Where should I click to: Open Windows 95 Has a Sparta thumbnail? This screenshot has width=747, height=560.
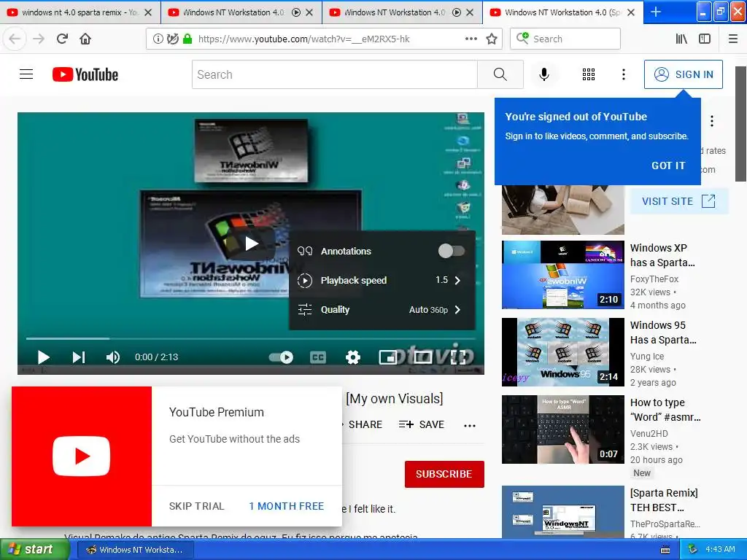click(562, 352)
